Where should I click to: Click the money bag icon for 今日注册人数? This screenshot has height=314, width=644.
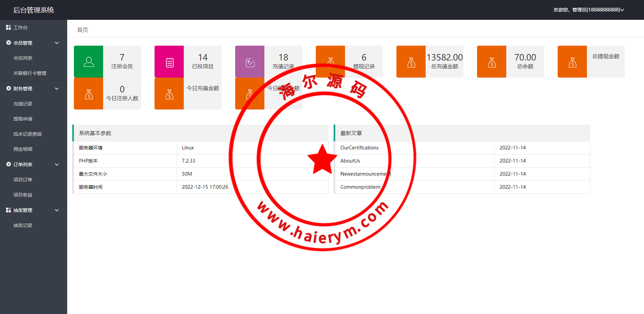tap(89, 94)
